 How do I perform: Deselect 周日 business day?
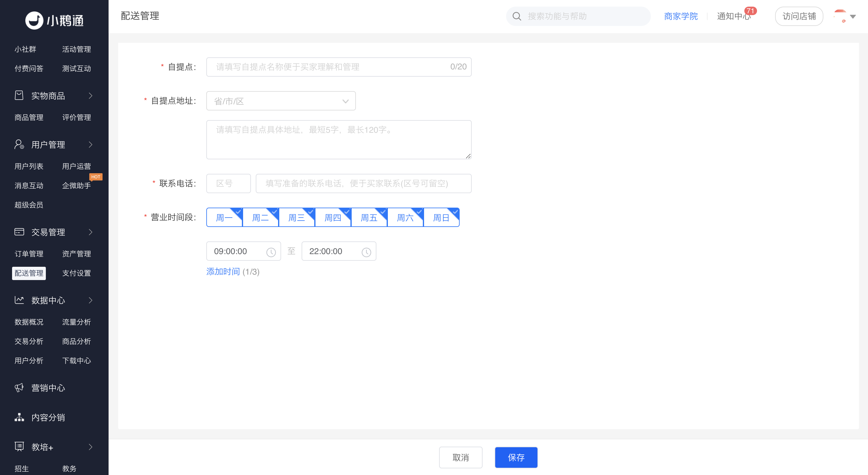[x=442, y=218]
